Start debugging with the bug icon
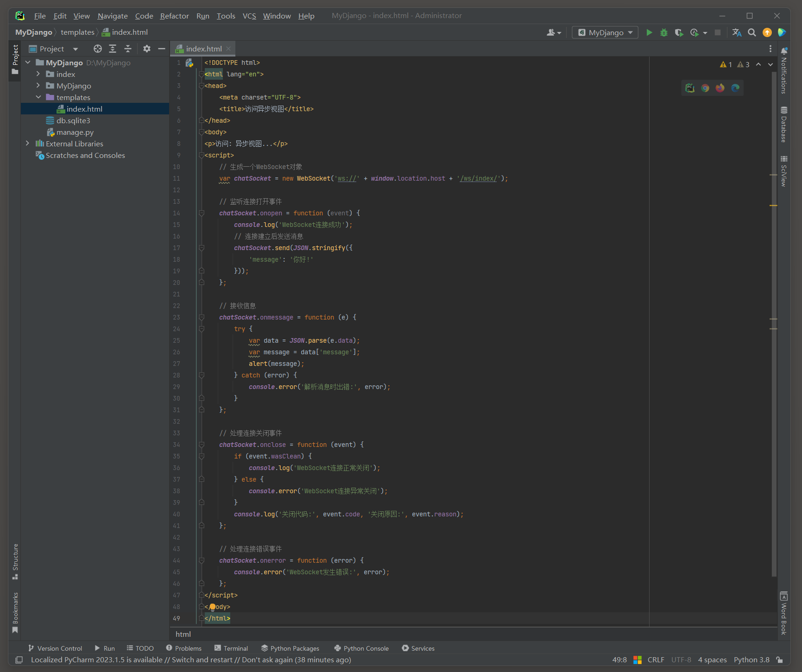The width and height of the screenshot is (802, 672). point(664,32)
